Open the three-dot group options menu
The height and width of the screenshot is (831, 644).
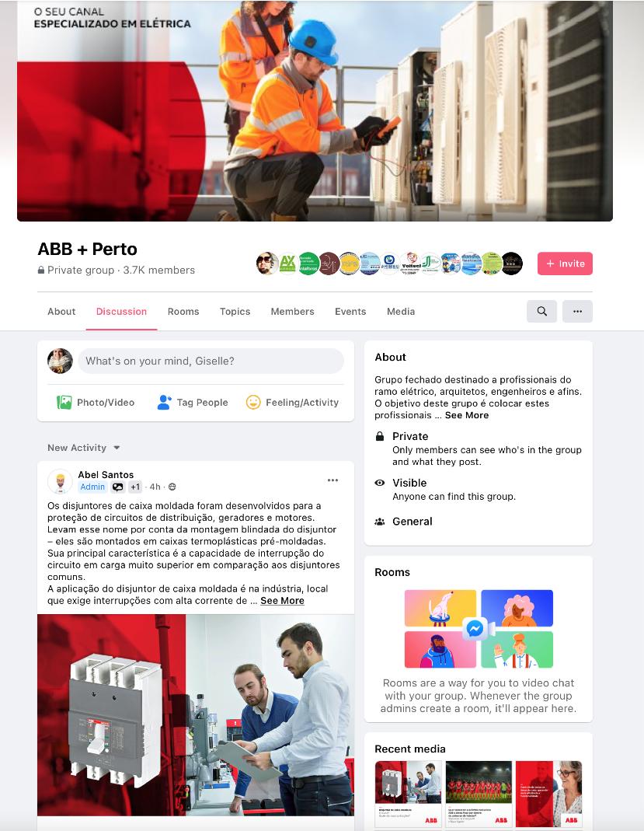[x=577, y=311]
